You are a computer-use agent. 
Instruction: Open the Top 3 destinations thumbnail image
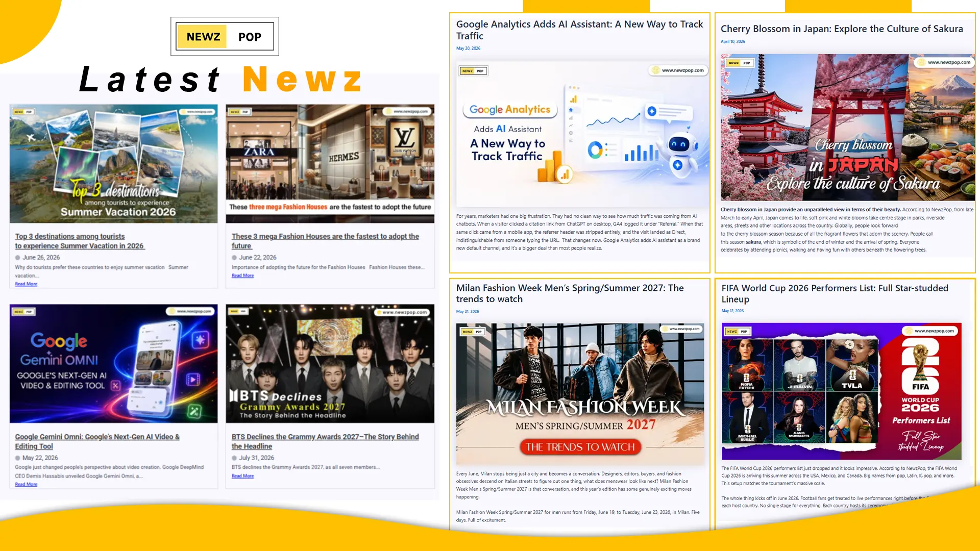[113, 164]
